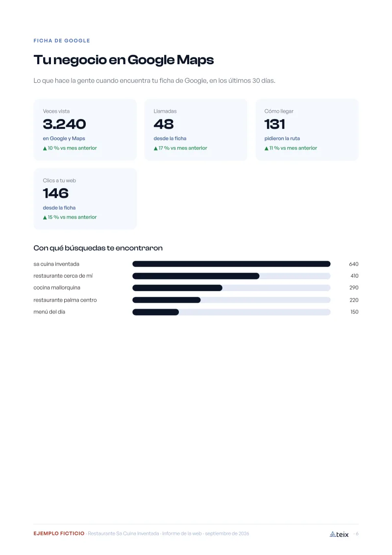The height and width of the screenshot is (555, 392).
Task: Click the restaurante cerca de mí bar
Action: point(231,276)
